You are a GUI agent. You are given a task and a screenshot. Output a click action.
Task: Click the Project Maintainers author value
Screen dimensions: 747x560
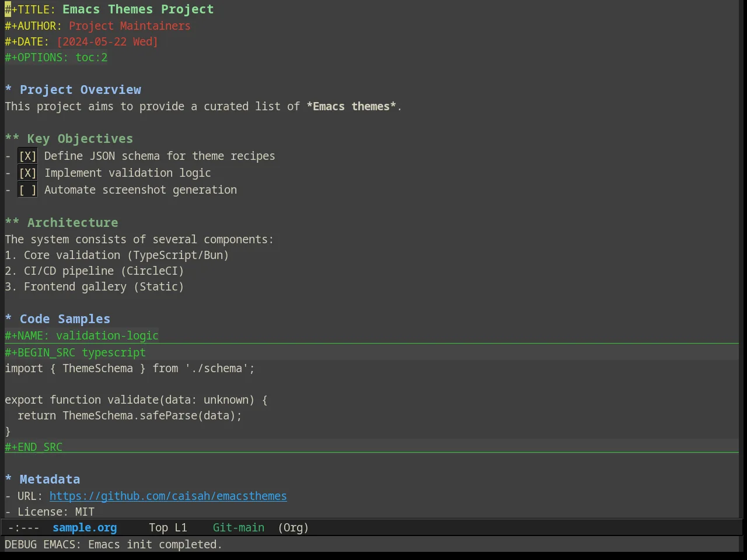pyautogui.click(x=130, y=26)
